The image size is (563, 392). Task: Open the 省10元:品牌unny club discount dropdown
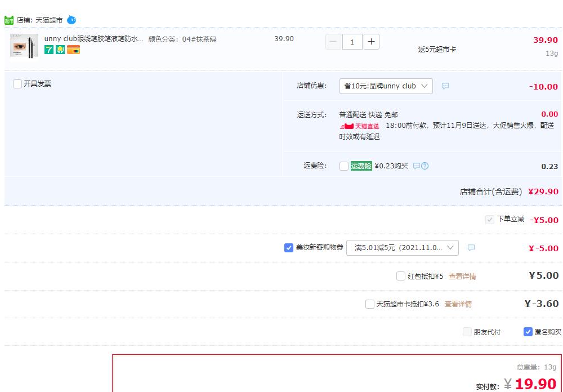pos(386,86)
